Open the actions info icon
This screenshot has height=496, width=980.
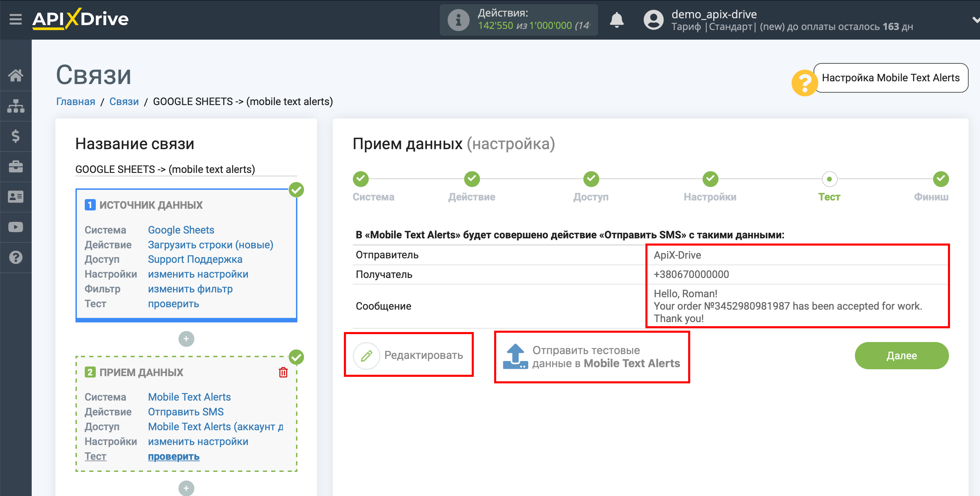(x=458, y=20)
